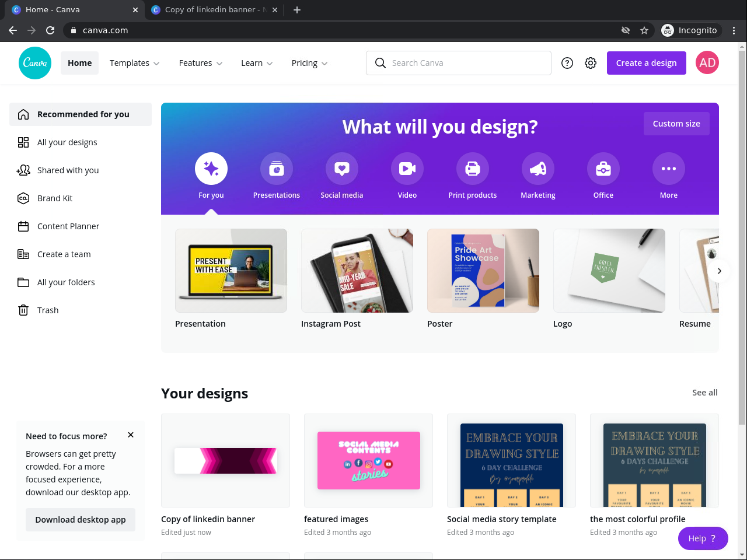Select the Presentations category icon
The height and width of the screenshot is (560, 747).
pyautogui.click(x=277, y=169)
